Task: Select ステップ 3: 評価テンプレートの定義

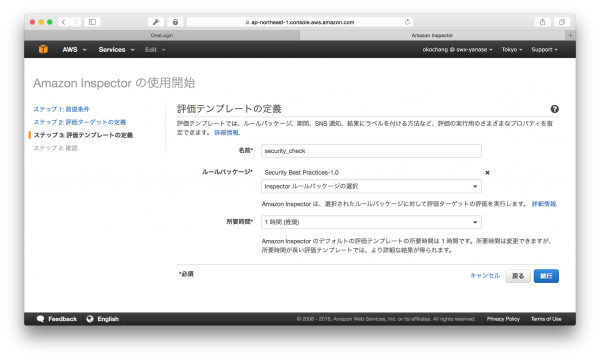Action: (83, 135)
